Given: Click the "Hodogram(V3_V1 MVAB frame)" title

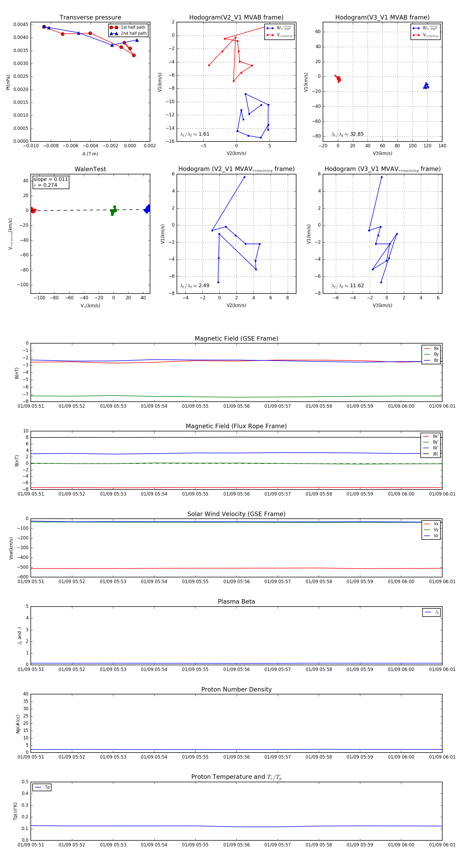Looking at the screenshot, I should (x=382, y=18).
